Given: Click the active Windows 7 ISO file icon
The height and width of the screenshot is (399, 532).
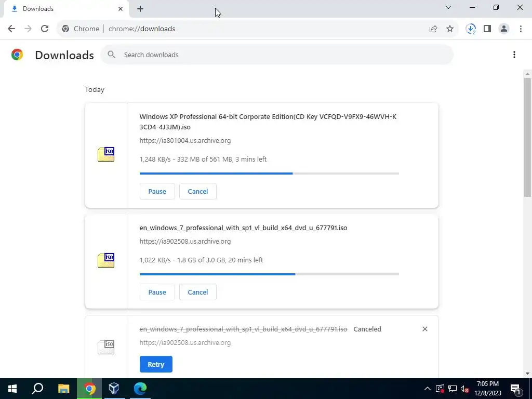Looking at the screenshot, I should coord(106,260).
